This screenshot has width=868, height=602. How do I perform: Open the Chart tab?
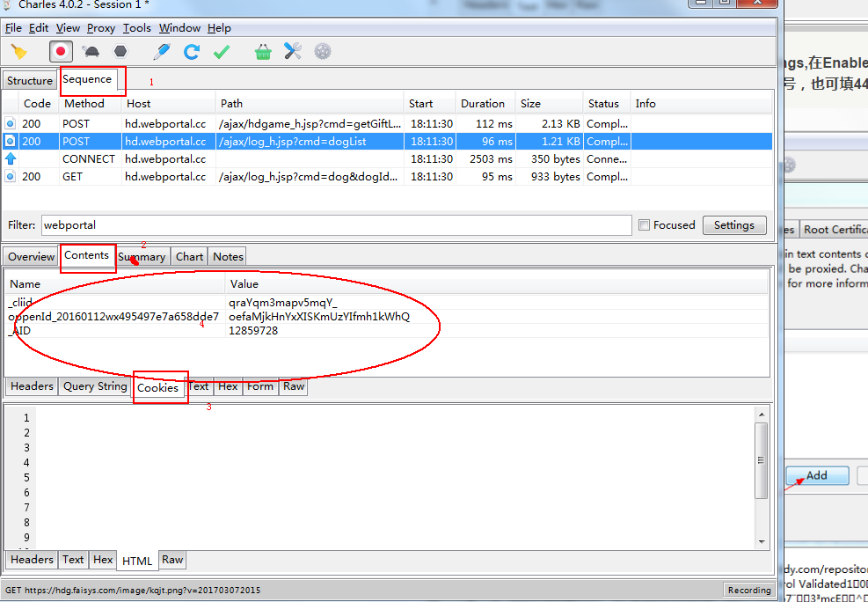point(189,257)
